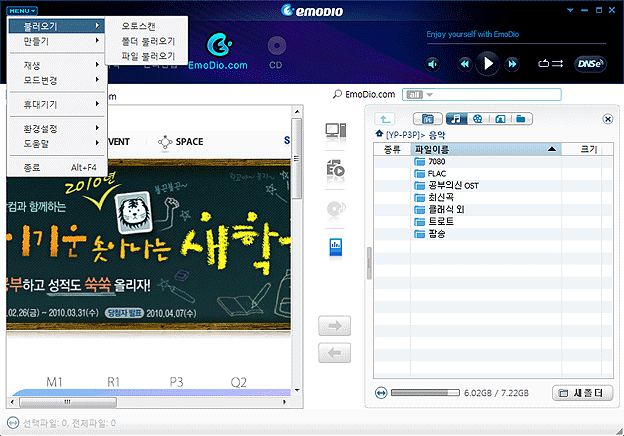Select the M1 device model tab
Image resolution: width=624 pixels, height=436 pixels.
pos(54,382)
